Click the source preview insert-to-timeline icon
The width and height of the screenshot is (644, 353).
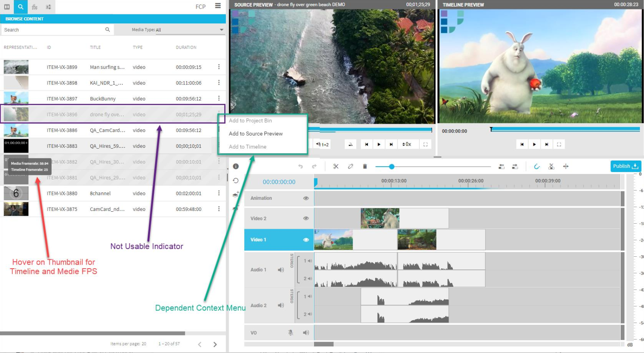point(350,144)
